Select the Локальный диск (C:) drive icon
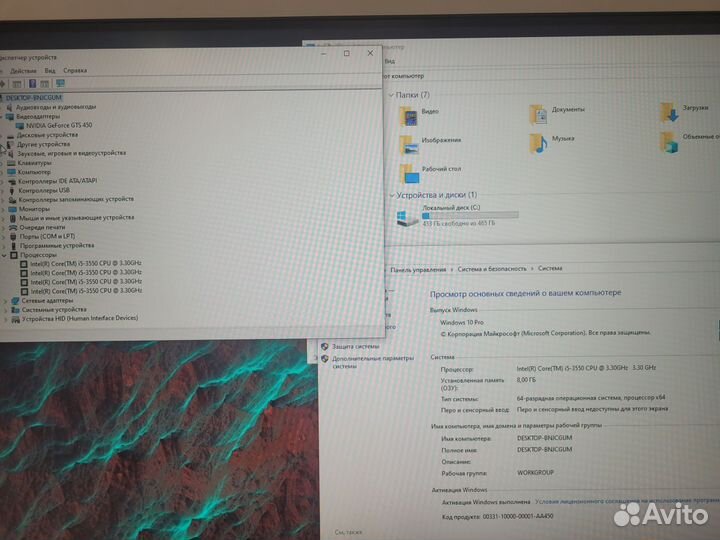This screenshot has width=720, height=540. point(407,218)
